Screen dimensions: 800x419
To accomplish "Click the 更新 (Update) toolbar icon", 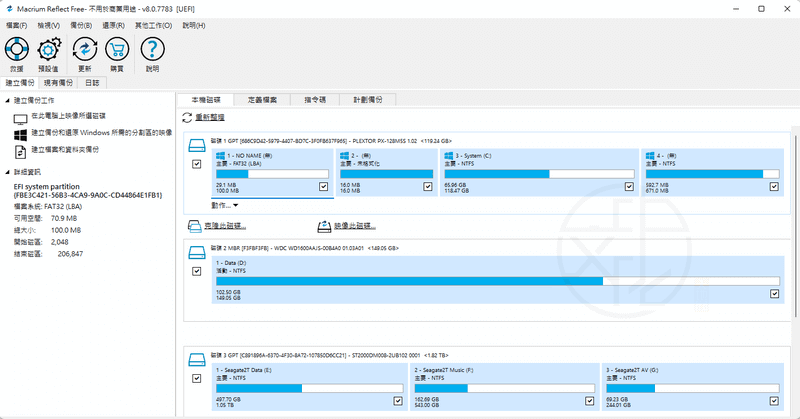I will tap(85, 49).
